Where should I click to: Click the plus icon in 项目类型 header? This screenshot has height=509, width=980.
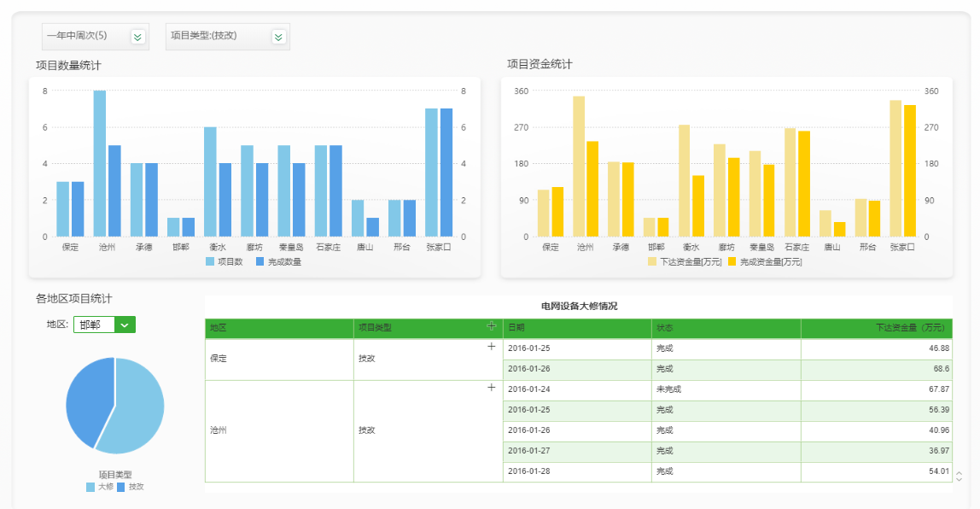pos(491,325)
